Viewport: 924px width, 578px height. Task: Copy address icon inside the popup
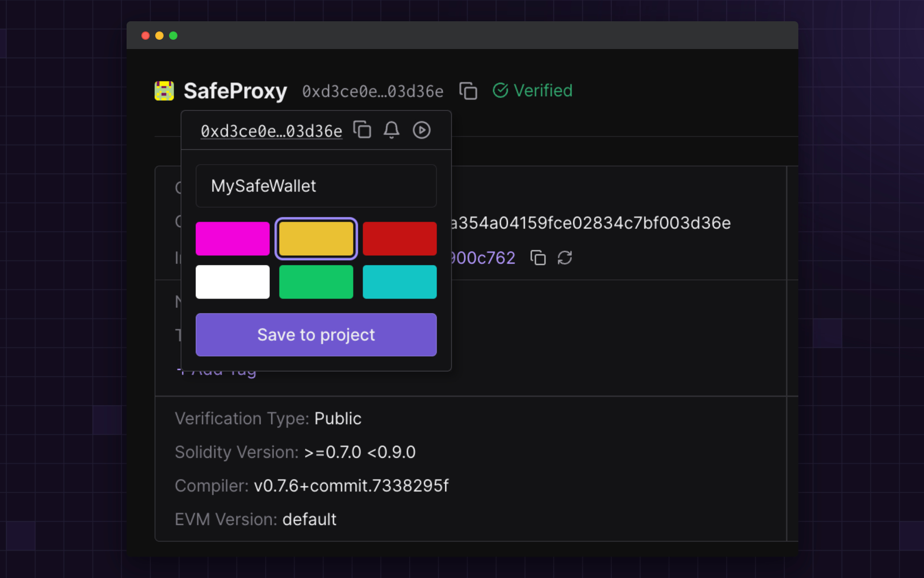[x=362, y=130]
